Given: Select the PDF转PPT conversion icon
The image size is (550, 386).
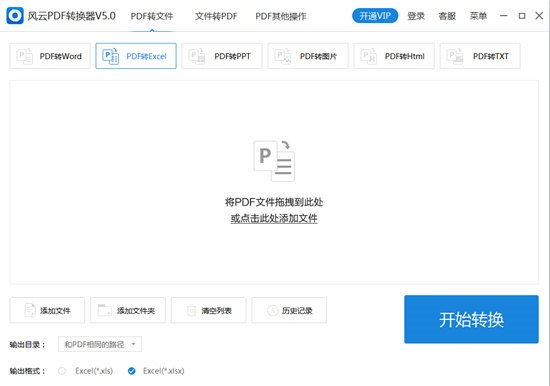Looking at the screenshot, I should [x=197, y=56].
